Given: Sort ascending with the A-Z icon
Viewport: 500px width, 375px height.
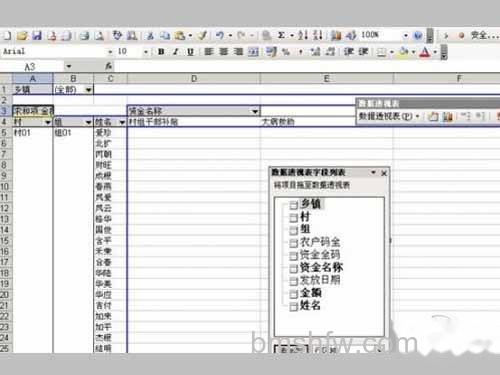Looking at the screenshot, I should click(x=302, y=35).
